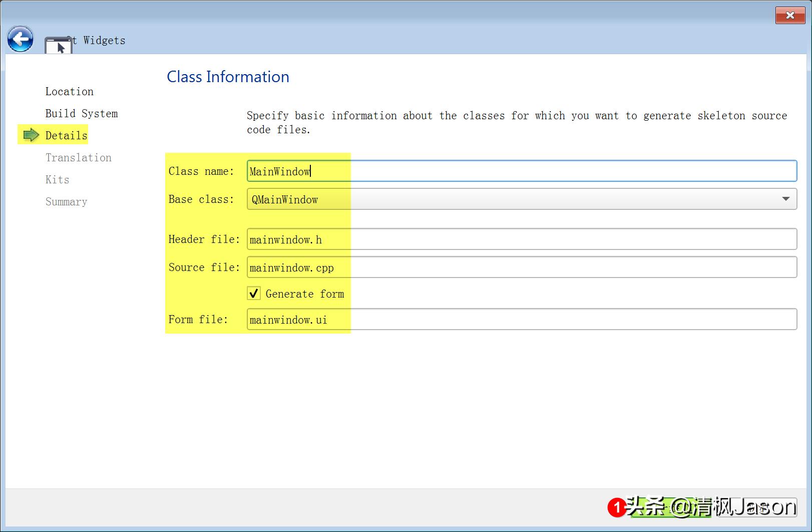Screen dimensions: 812x532
Task: Open the Build System step
Action: click(x=82, y=113)
